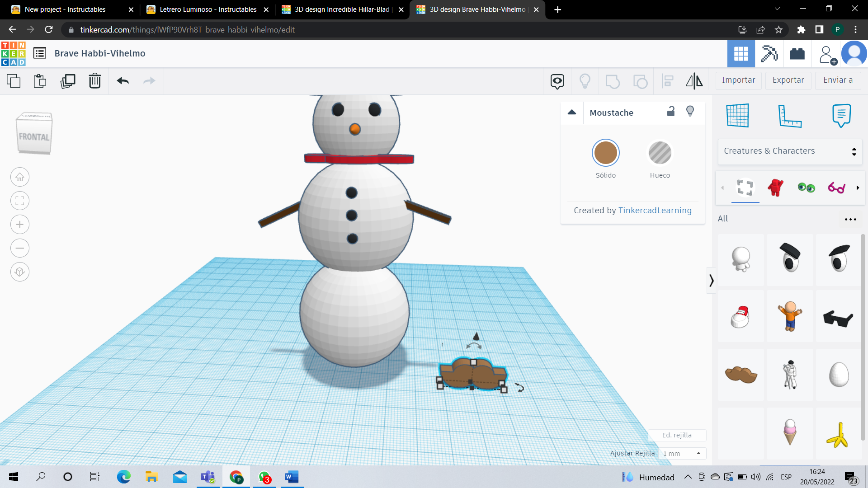The image size is (868, 488).
Task: Open the Ajustar Rejilla 1 mm dropdown
Action: point(682,453)
